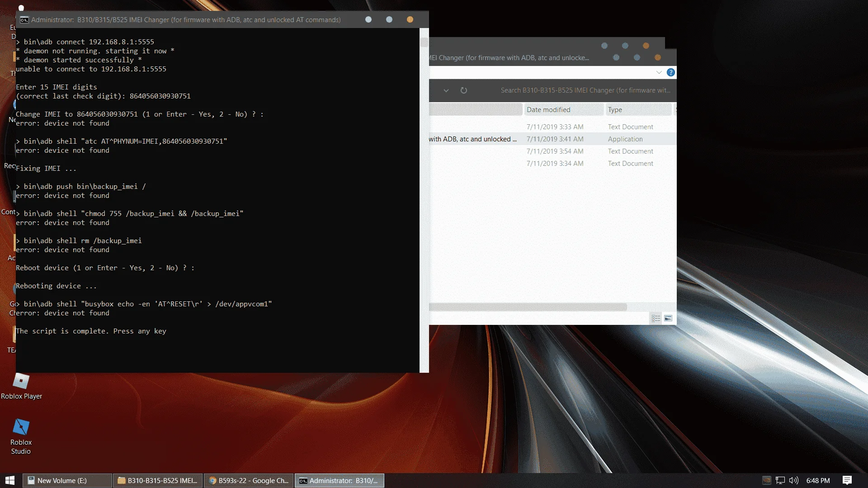Viewport: 868px width, 488px height.
Task: Click the Explorer search box
Action: pyautogui.click(x=585, y=90)
